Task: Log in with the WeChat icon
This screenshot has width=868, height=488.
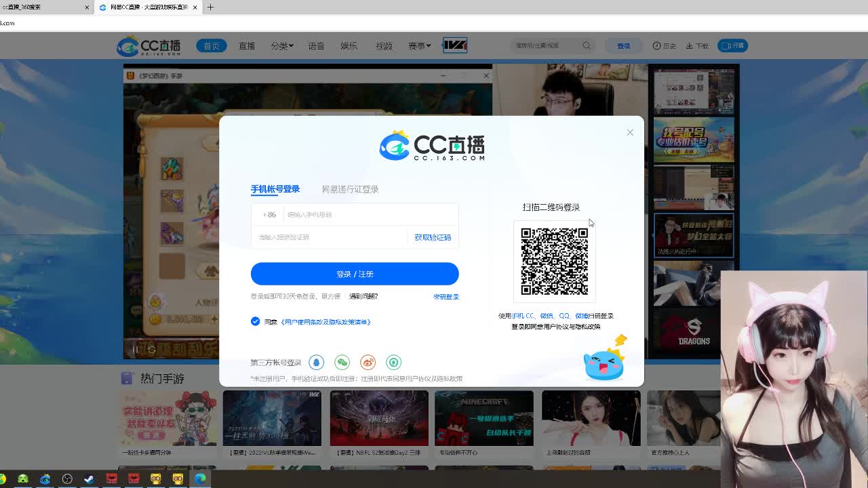Action: pyautogui.click(x=342, y=363)
